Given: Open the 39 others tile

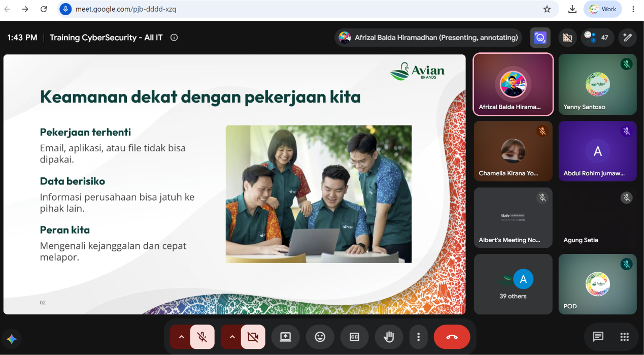Looking at the screenshot, I should coord(513,284).
